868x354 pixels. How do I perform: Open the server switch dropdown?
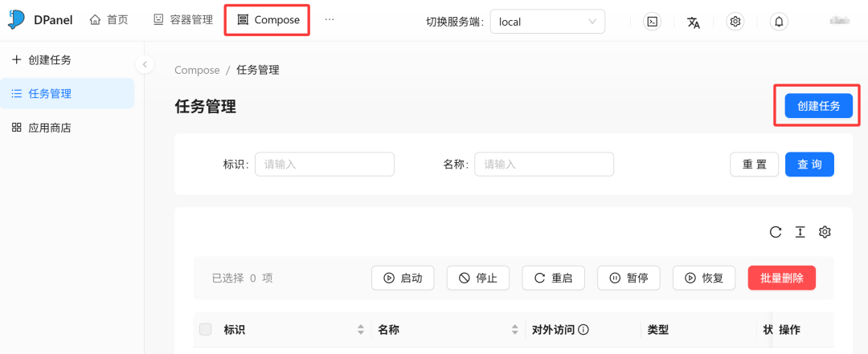(547, 22)
